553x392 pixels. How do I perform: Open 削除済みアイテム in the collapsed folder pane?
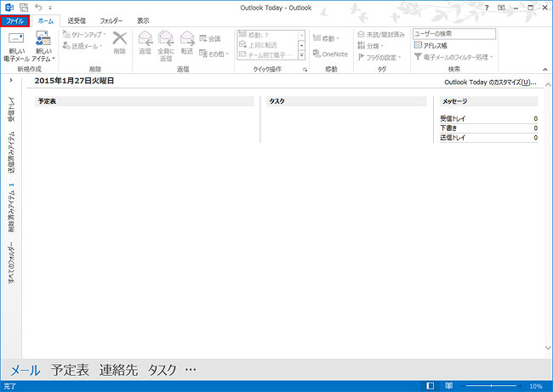coord(12,208)
